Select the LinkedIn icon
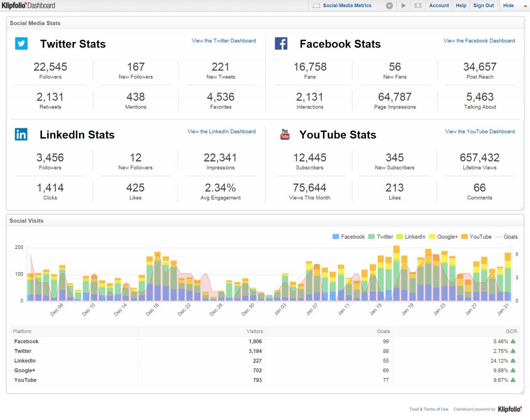Viewport: 530px width, 420px height. click(x=21, y=134)
